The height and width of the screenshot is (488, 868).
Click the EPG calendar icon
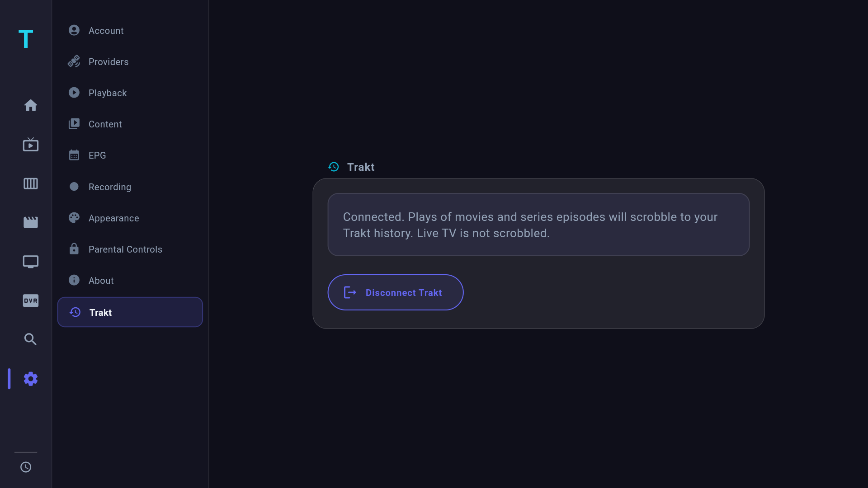point(74,155)
